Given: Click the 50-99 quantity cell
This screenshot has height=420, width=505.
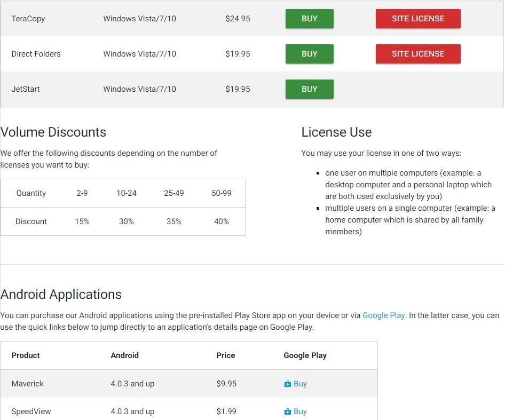Looking at the screenshot, I should coord(221,193).
